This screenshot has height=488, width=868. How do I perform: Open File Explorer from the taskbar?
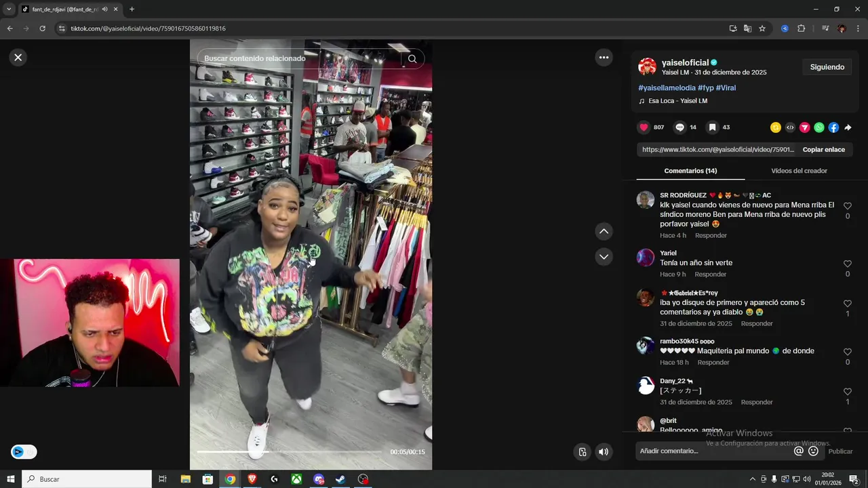(186, 479)
